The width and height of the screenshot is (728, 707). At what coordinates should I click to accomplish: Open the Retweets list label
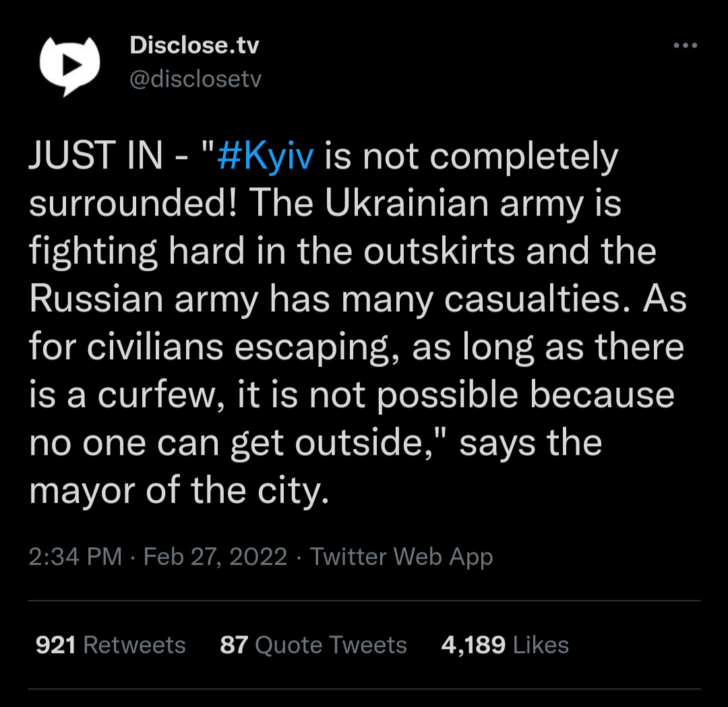click(x=134, y=645)
